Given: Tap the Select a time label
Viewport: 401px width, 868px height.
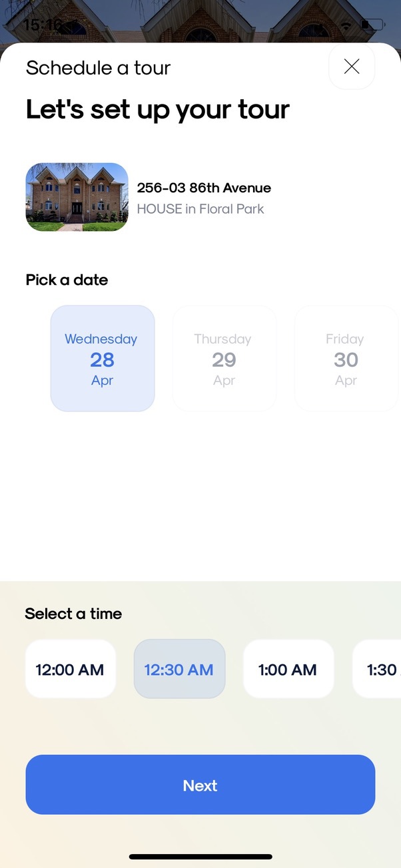Looking at the screenshot, I should tap(73, 614).
